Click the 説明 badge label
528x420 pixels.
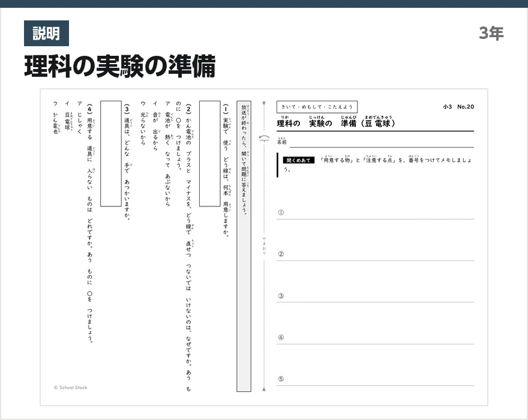[46, 34]
